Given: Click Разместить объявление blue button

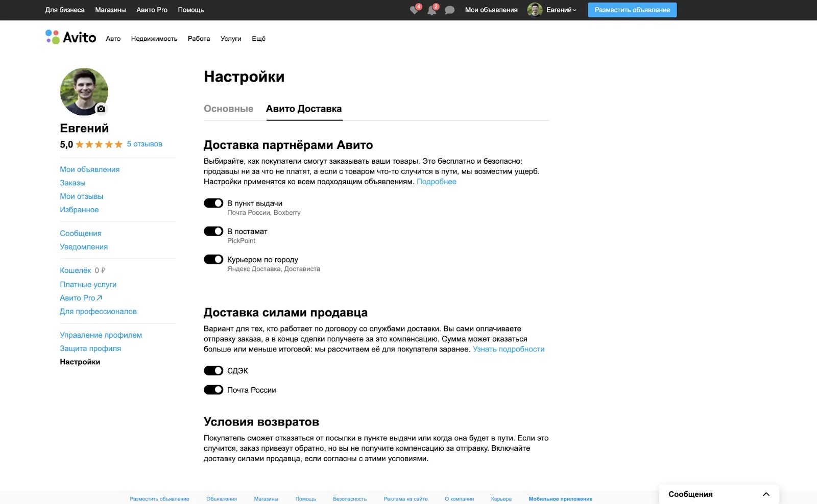Looking at the screenshot, I should coord(632,10).
